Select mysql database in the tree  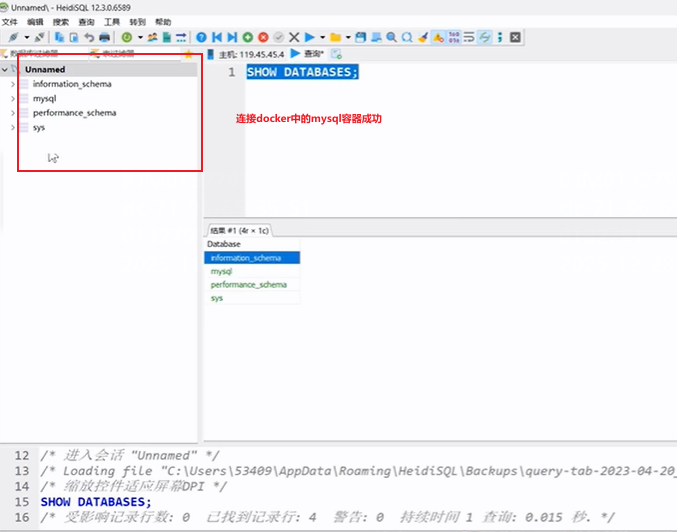pos(44,99)
